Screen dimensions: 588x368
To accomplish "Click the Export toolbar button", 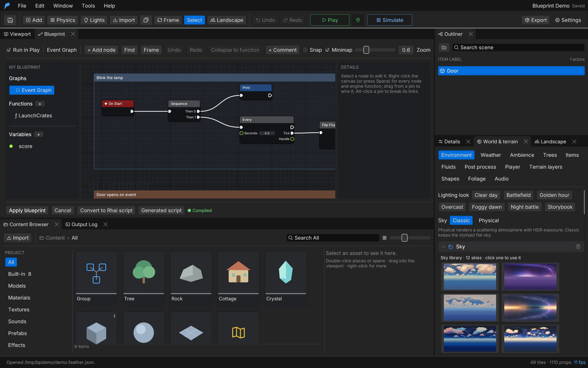I will point(536,20).
